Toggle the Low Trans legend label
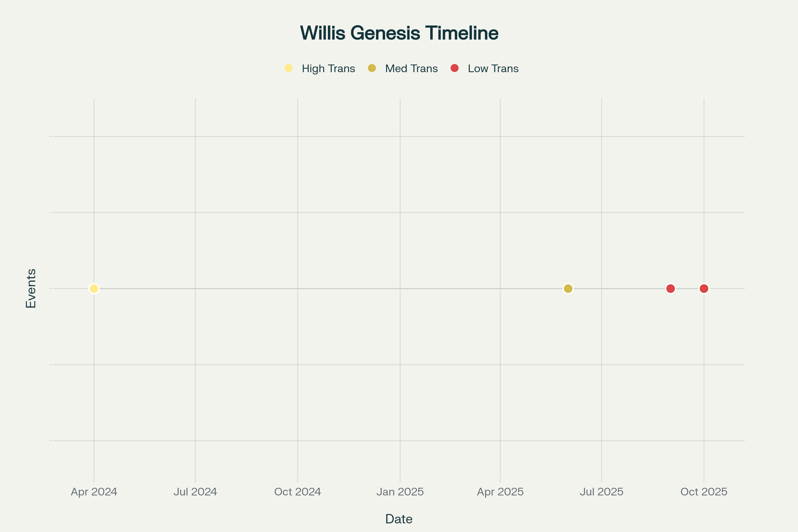Image resolution: width=798 pixels, height=532 pixels. pos(493,68)
